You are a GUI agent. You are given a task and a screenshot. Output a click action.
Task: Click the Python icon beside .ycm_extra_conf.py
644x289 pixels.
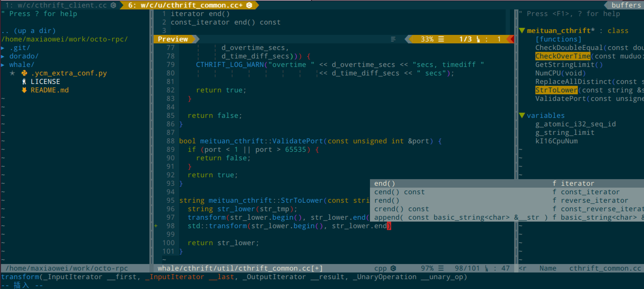point(24,73)
